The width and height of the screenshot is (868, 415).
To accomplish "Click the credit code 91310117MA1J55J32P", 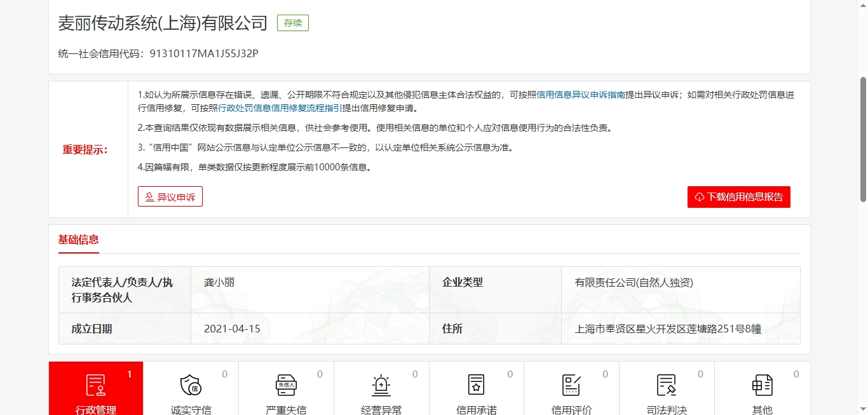I will [x=204, y=53].
